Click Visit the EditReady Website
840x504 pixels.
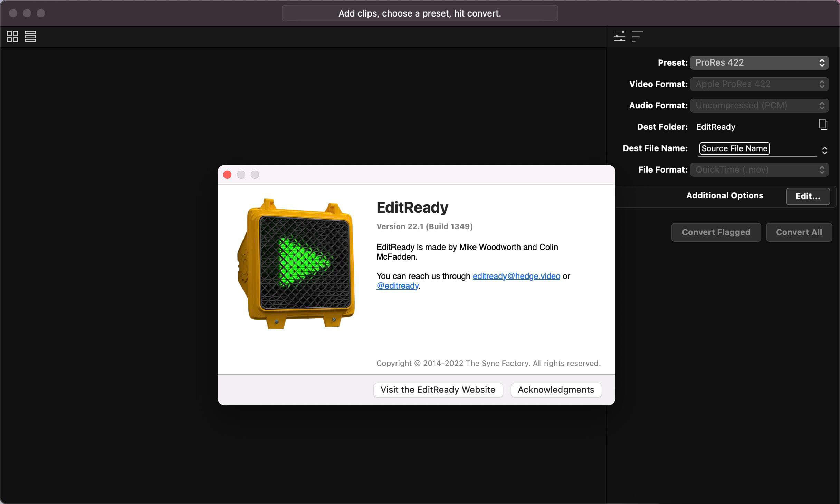(x=438, y=390)
